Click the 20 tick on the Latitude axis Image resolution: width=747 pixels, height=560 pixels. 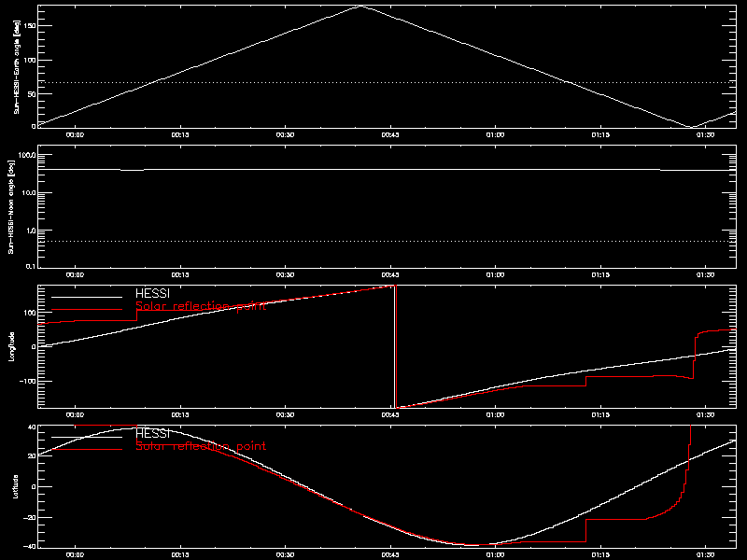pos(32,456)
